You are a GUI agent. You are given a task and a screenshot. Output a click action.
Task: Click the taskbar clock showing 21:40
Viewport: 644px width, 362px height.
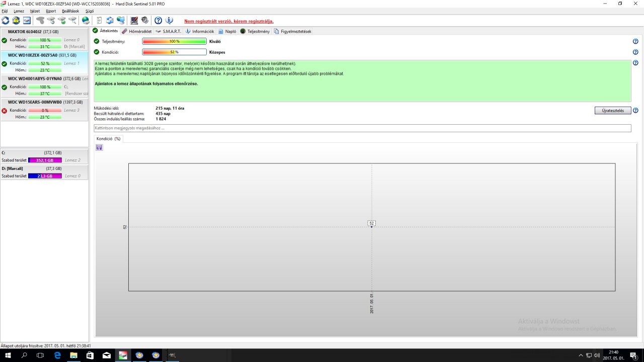tap(614, 355)
